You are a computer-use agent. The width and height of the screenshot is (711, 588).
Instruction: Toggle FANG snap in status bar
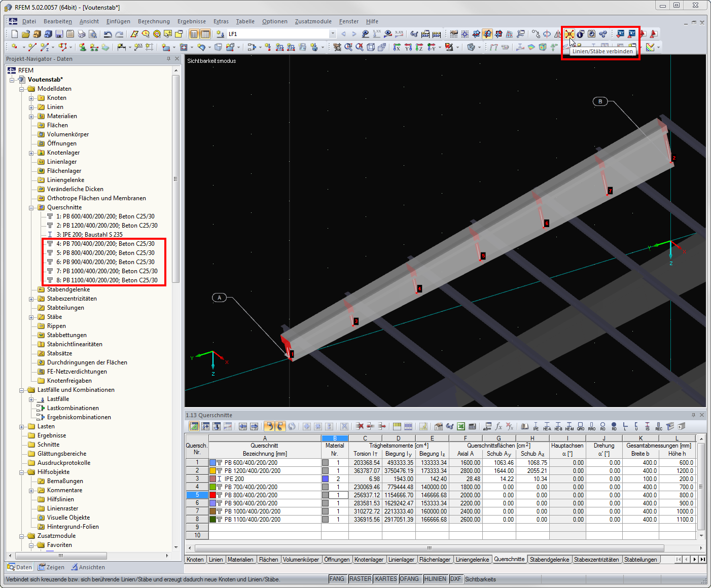pyautogui.click(x=337, y=579)
